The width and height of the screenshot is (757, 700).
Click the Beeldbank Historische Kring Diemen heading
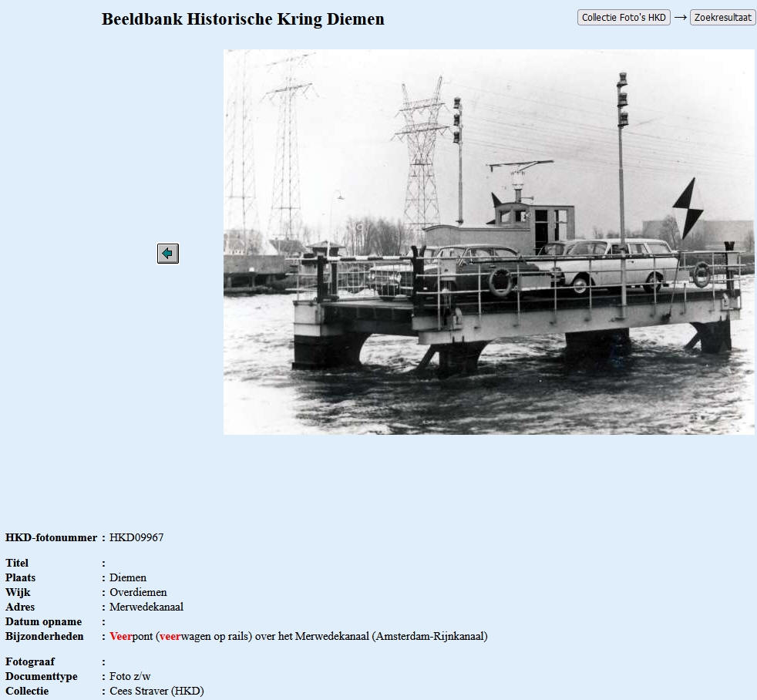[x=243, y=19]
